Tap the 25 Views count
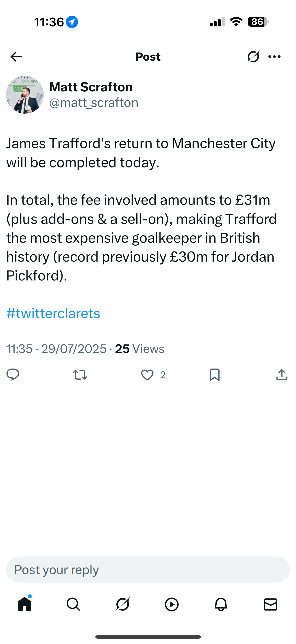Viewport: 296px width, 644px height. pyautogui.click(x=139, y=349)
